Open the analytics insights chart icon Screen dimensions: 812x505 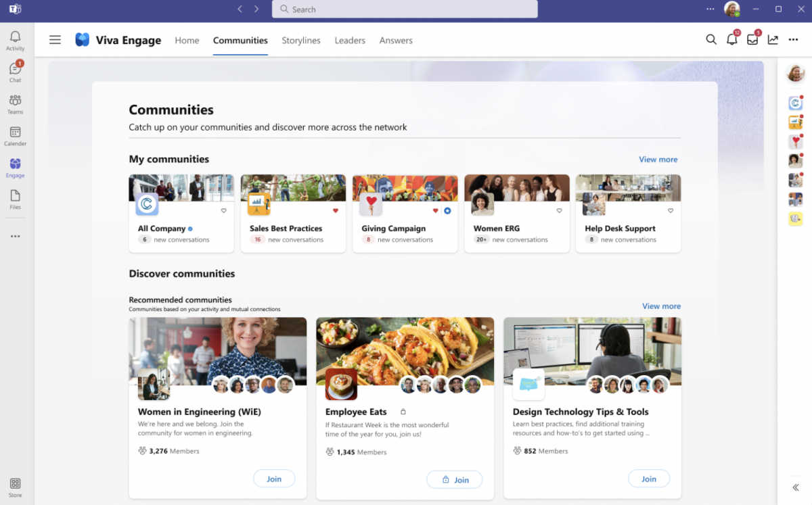click(773, 40)
